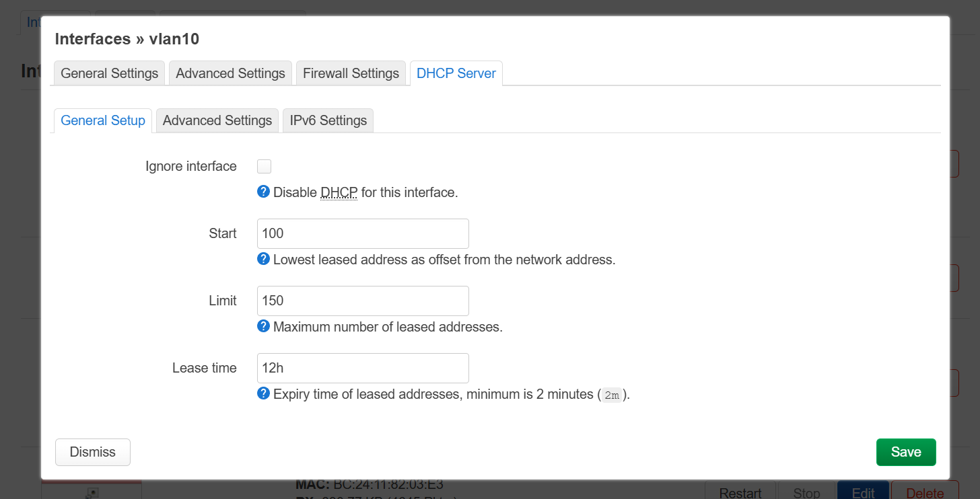The image size is (980, 499).
Task: Select the DHCP Server tab
Action: 456,73
